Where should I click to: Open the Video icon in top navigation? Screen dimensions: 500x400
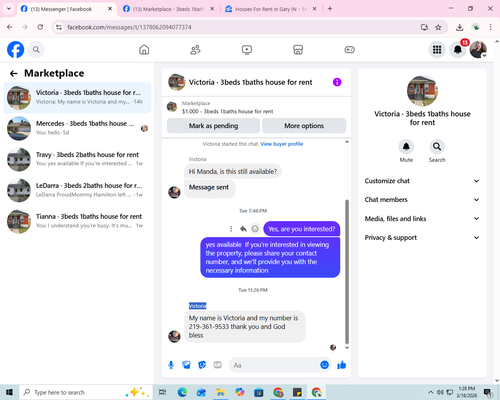(x=247, y=50)
